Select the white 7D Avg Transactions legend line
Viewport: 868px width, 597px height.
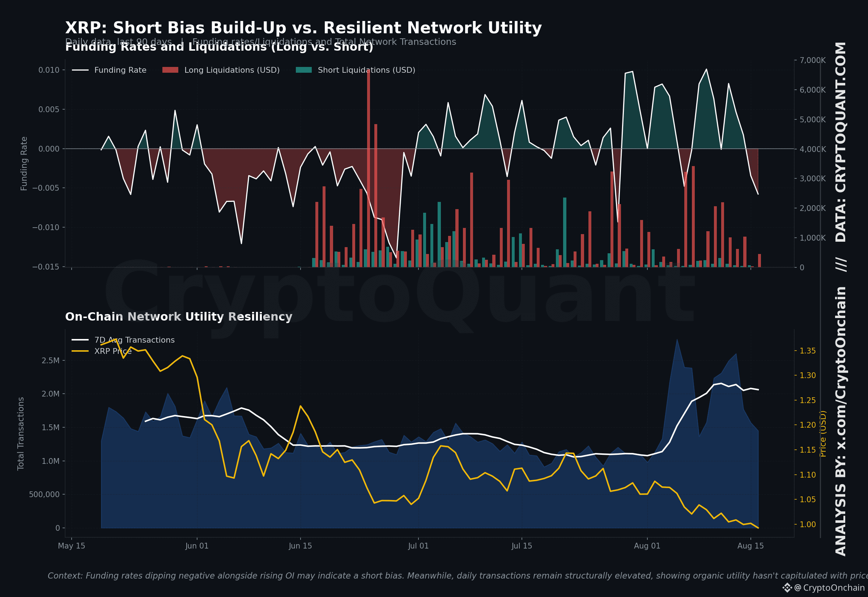click(x=80, y=340)
